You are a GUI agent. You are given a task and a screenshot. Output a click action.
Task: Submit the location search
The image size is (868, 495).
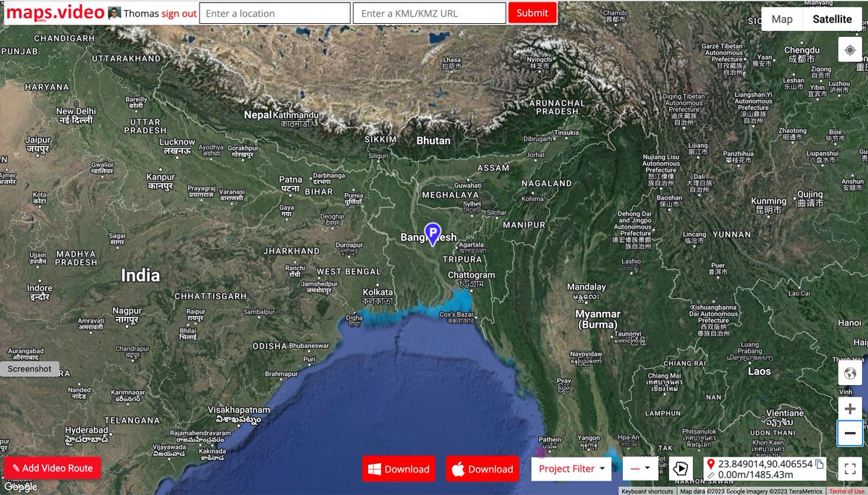(x=532, y=12)
